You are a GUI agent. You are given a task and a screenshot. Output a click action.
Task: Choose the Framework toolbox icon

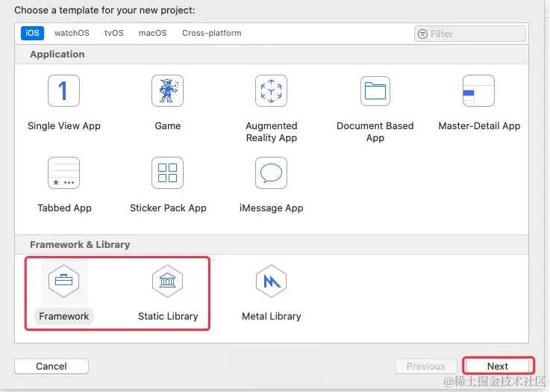pos(63,281)
